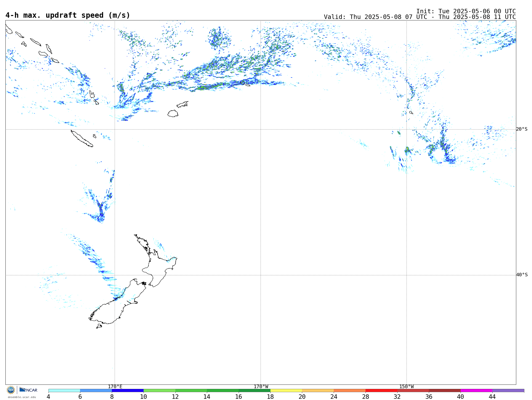Click the colorbar tick label '18'
This screenshot has width=532, height=400.
pos(270,397)
